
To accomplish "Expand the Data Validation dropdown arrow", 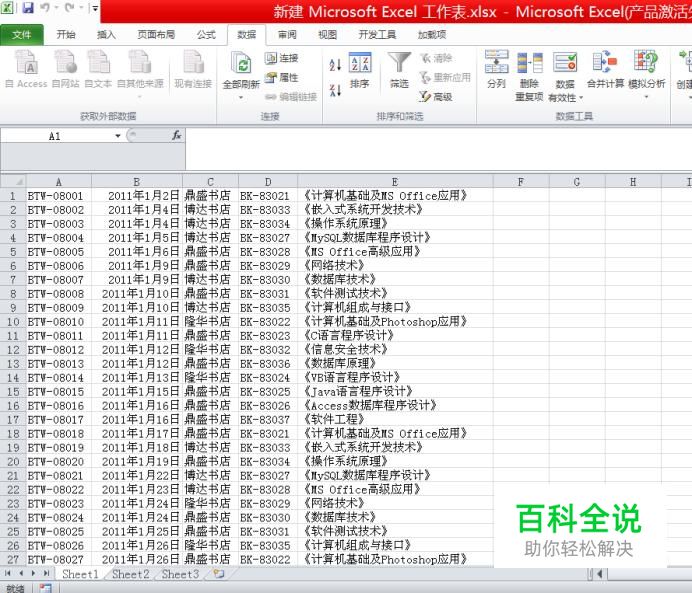I will click(581, 98).
